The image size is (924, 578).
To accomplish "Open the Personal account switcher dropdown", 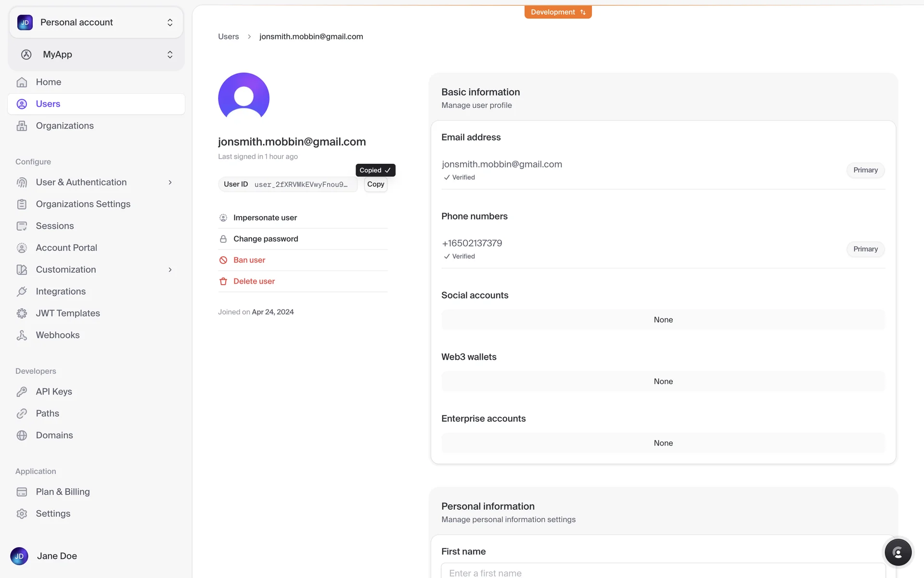I will pos(96,23).
